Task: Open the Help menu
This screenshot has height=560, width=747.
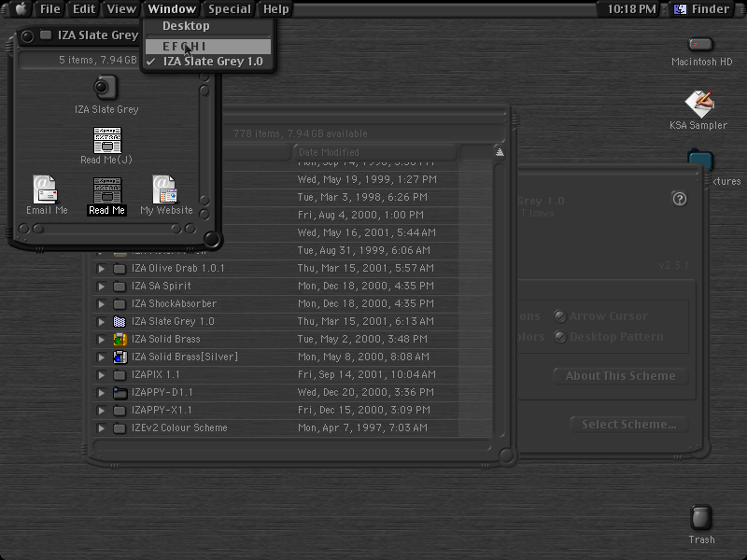Action: (x=275, y=8)
